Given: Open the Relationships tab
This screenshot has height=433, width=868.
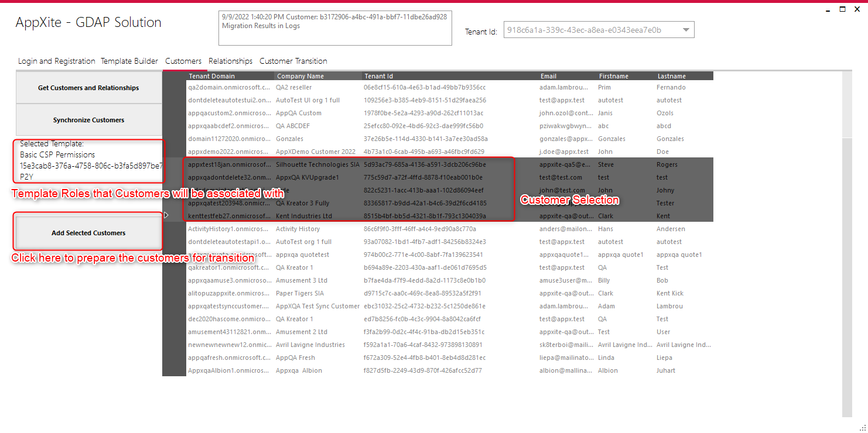Looking at the screenshot, I should click(x=230, y=61).
